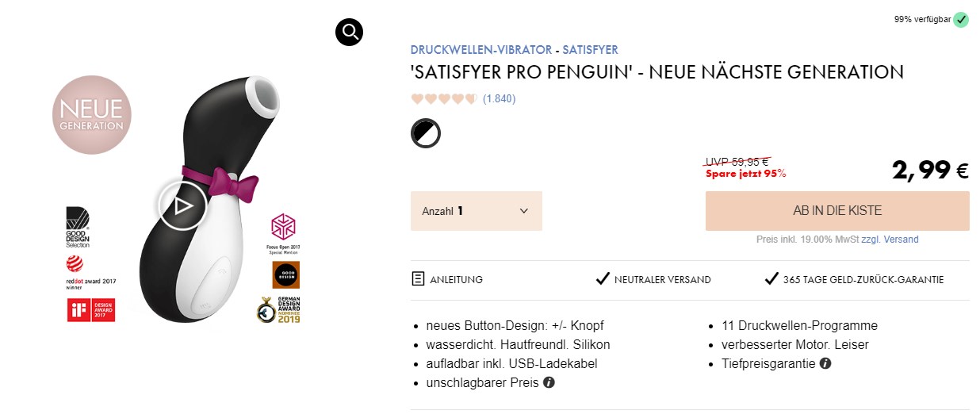Play the product video
This screenshot has height=418, width=980.
(x=182, y=206)
